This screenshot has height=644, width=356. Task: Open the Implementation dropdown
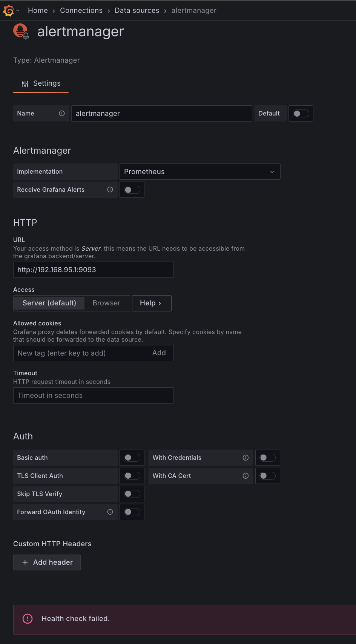[x=199, y=171]
